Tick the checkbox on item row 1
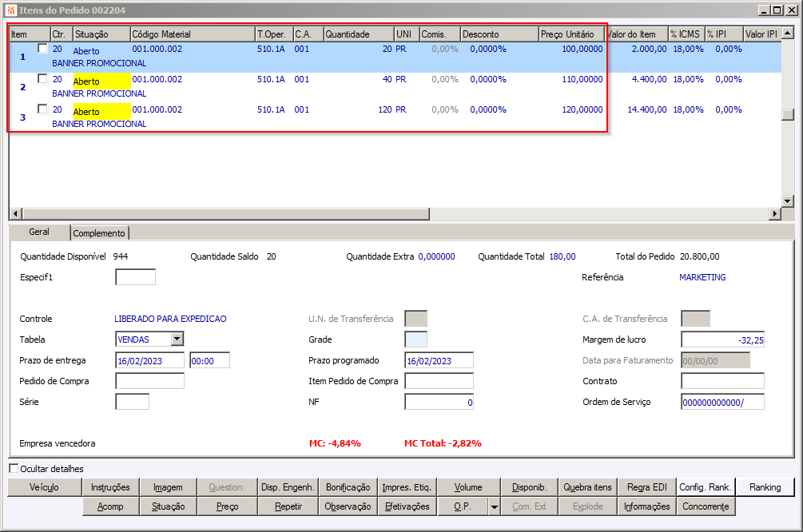 click(42, 49)
